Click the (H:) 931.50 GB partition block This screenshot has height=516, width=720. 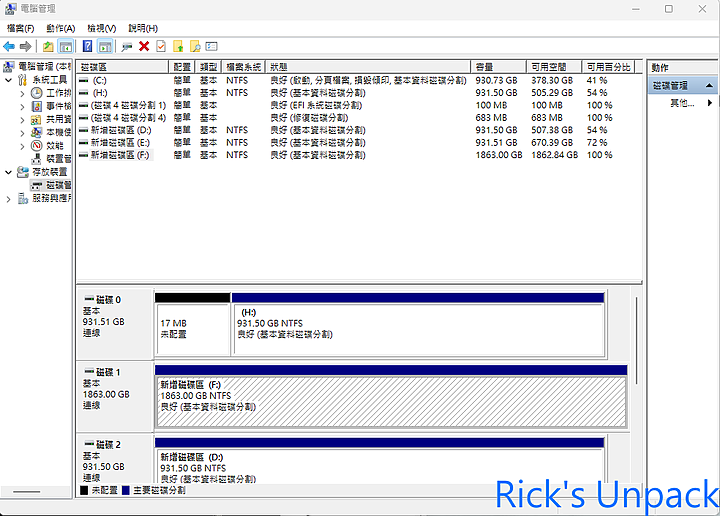(418, 324)
